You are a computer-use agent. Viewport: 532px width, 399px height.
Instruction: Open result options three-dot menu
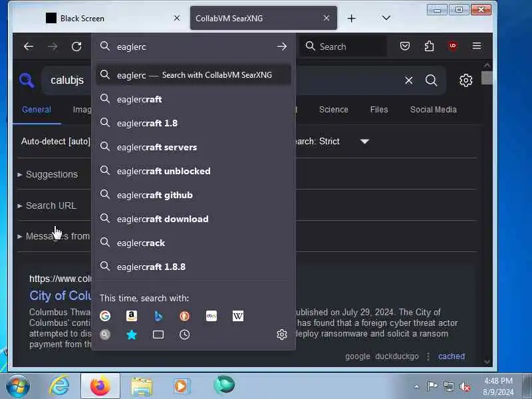point(428,356)
